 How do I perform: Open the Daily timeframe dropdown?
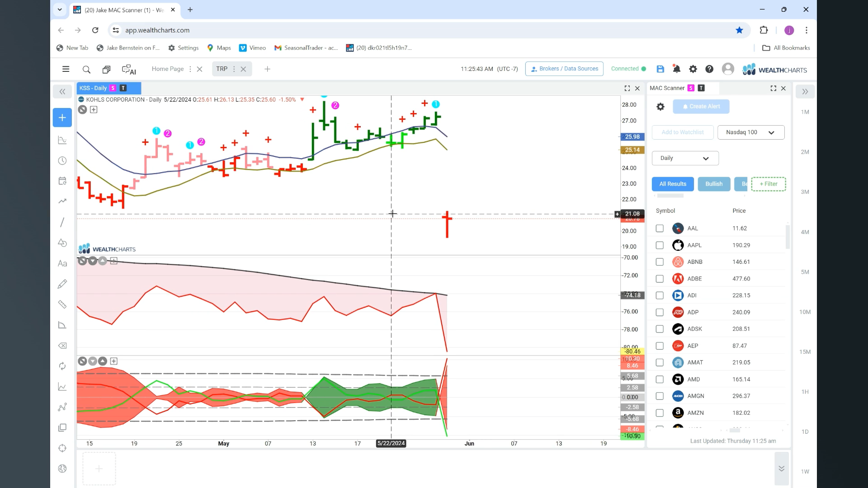click(685, 158)
